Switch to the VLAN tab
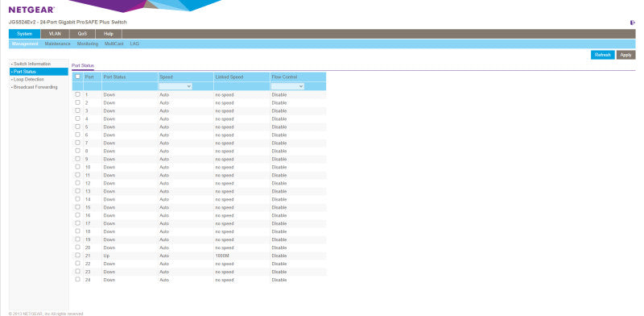The width and height of the screenshot is (644, 316). coord(55,34)
